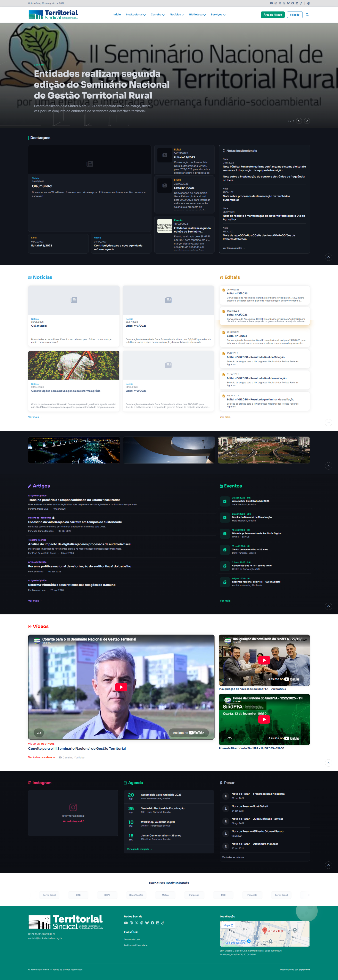Click calendar icon for Seminário Nacional de Fiscalização
The width and height of the screenshot is (338, 980).
pyautogui.click(x=225, y=517)
